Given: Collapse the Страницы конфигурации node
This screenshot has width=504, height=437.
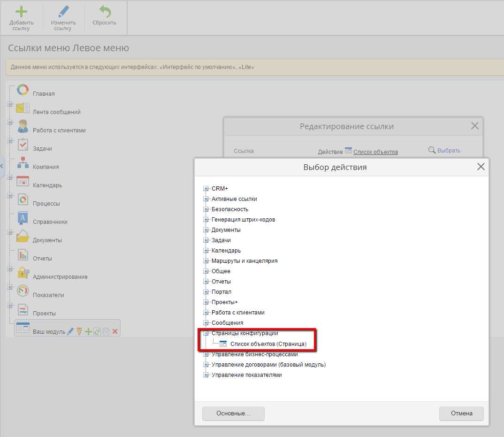Looking at the screenshot, I should point(206,333).
